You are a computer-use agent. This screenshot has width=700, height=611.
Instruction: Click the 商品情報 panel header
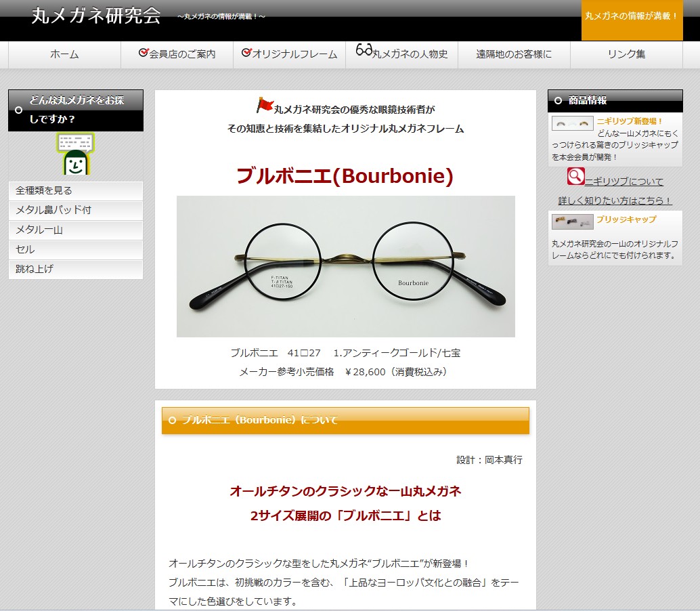coord(615,100)
